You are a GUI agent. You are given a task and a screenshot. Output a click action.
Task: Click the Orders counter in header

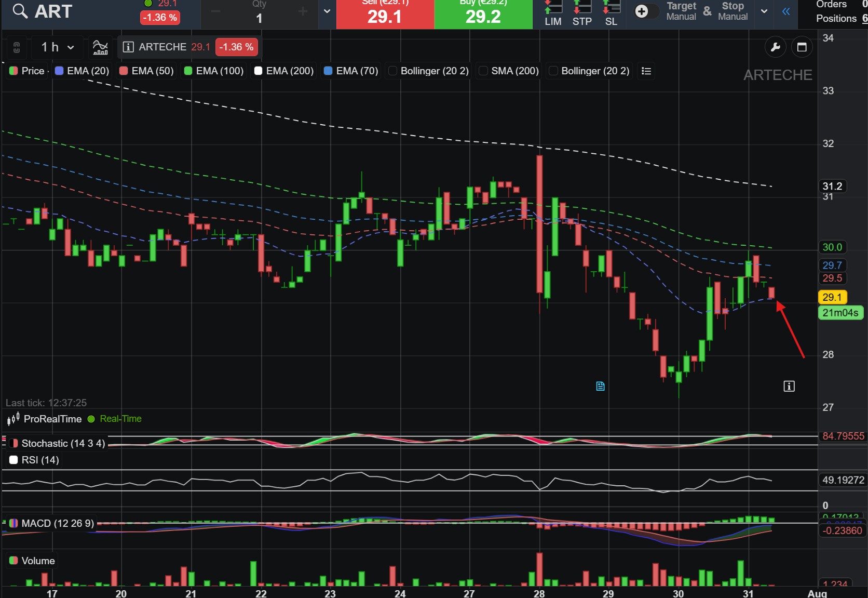coord(841,4)
